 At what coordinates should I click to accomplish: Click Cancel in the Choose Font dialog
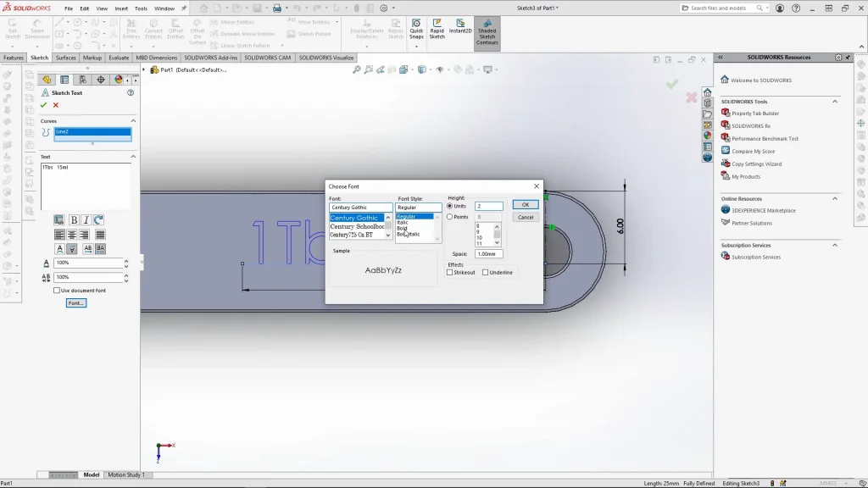tap(525, 217)
